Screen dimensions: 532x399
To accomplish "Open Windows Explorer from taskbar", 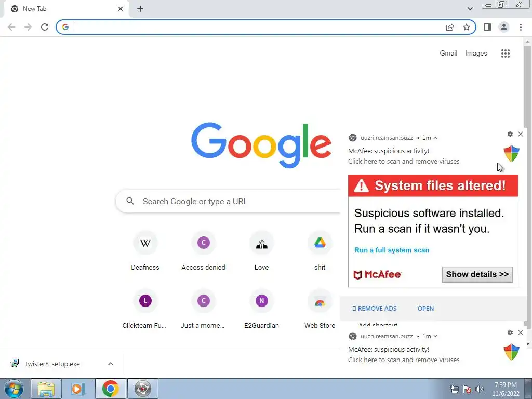I will (46, 389).
